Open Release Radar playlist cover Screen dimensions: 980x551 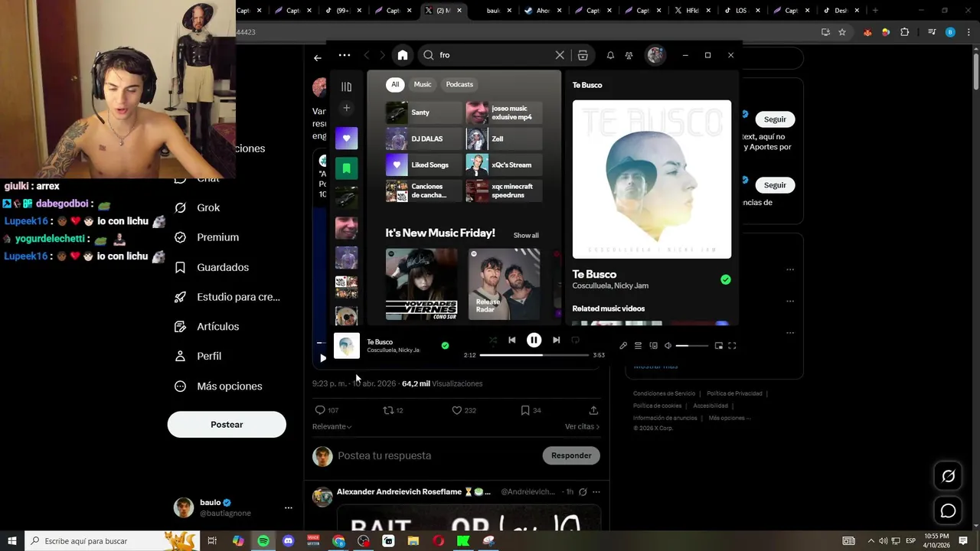pos(504,284)
